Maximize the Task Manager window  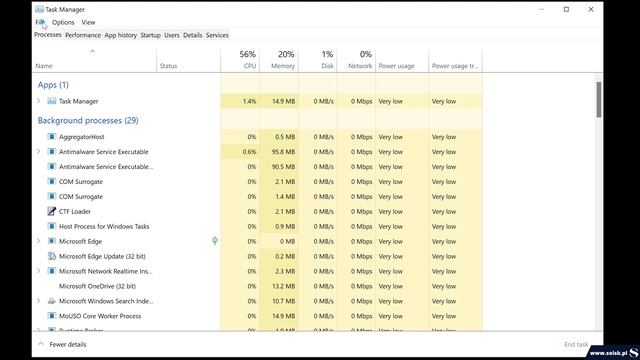point(566,9)
